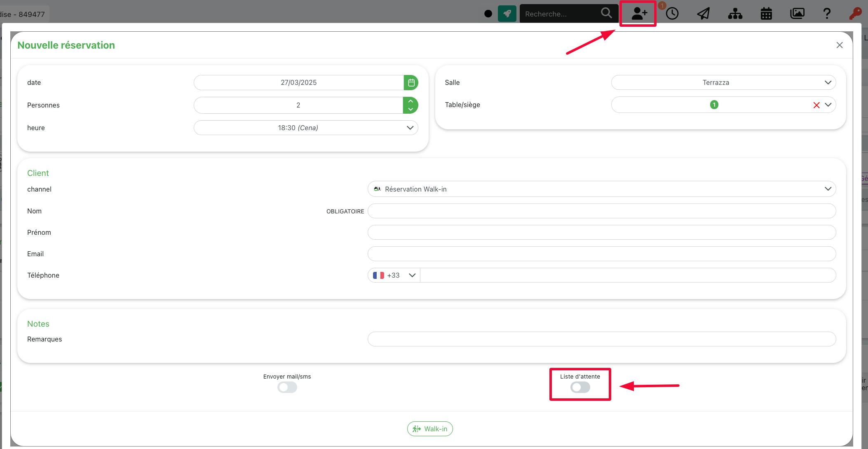Open the calendar icon in top toolbar
The width and height of the screenshot is (868, 449).
click(x=766, y=14)
